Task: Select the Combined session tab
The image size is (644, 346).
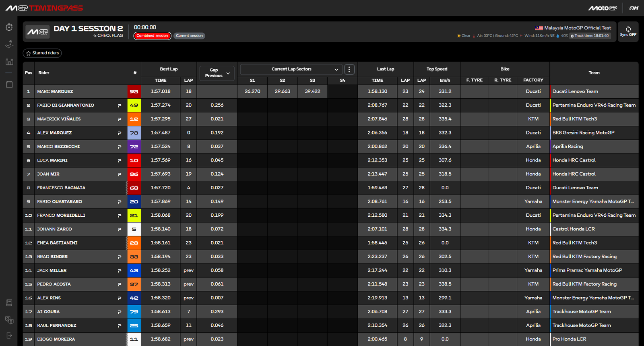Action: [x=152, y=36]
